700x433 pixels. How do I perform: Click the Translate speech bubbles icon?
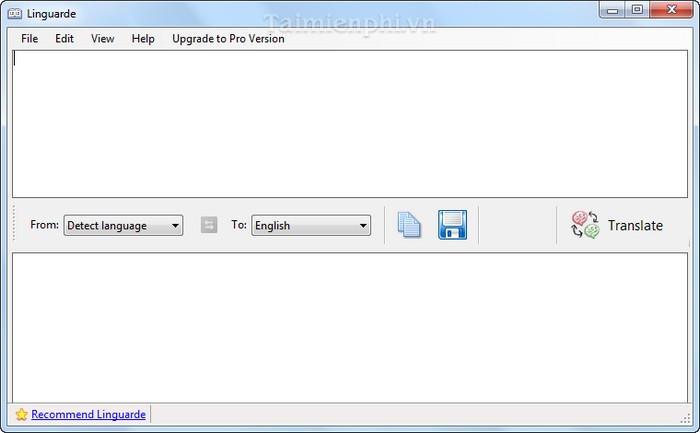click(x=585, y=225)
